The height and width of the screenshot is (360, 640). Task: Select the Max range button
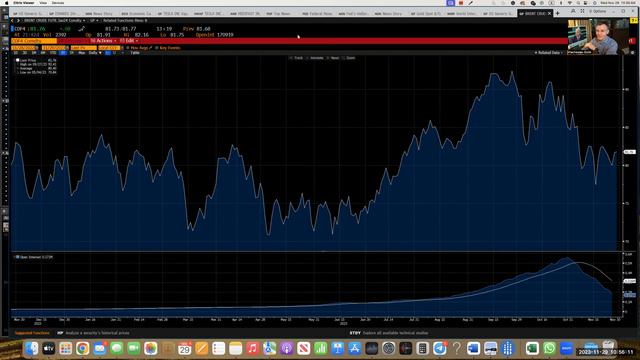point(82,53)
